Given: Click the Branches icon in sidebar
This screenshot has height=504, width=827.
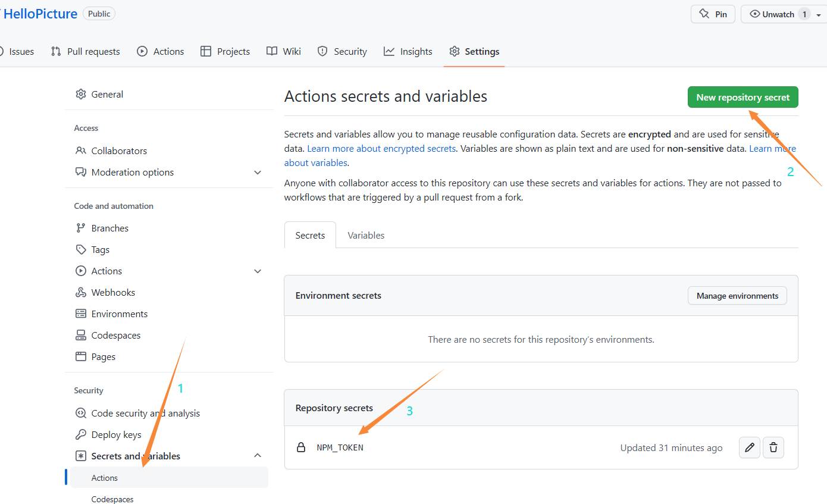Looking at the screenshot, I should [81, 228].
